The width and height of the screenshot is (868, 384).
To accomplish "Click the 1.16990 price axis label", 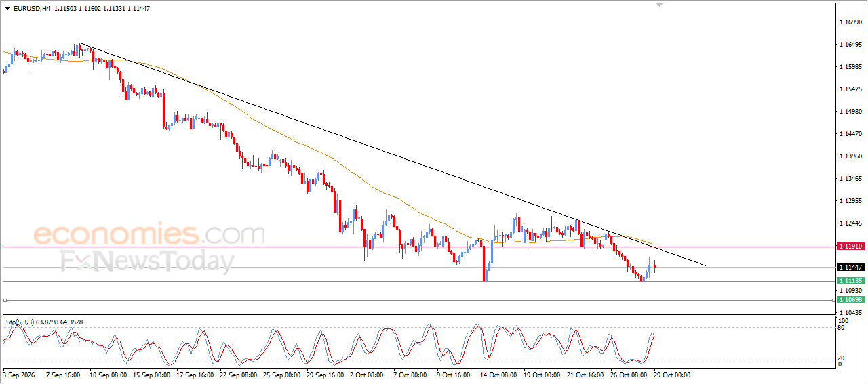I will point(850,22).
